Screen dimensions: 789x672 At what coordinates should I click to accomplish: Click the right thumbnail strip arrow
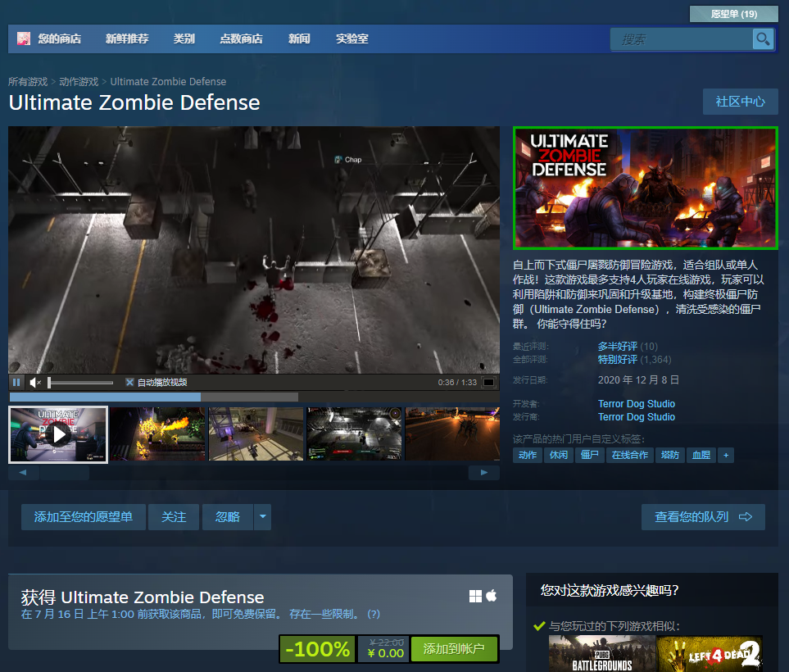(x=484, y=473)
